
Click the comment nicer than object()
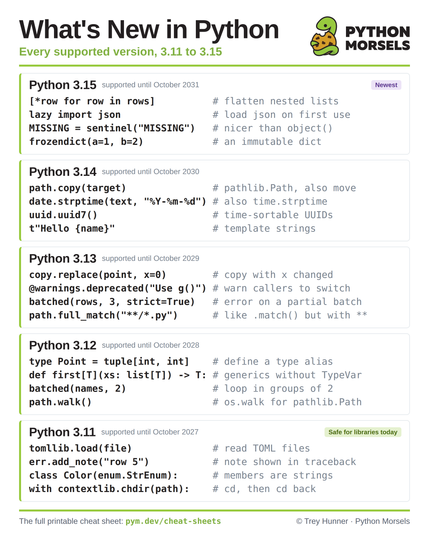272,128
